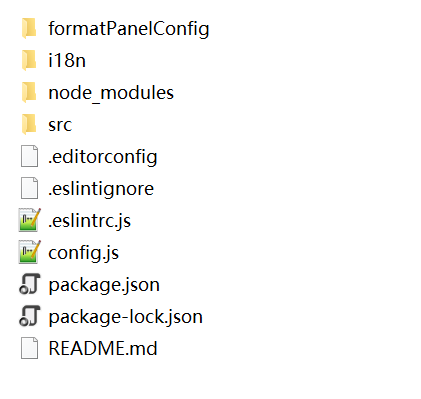
Task: Click the package-lock.json file name
Action: pos(125,317)
